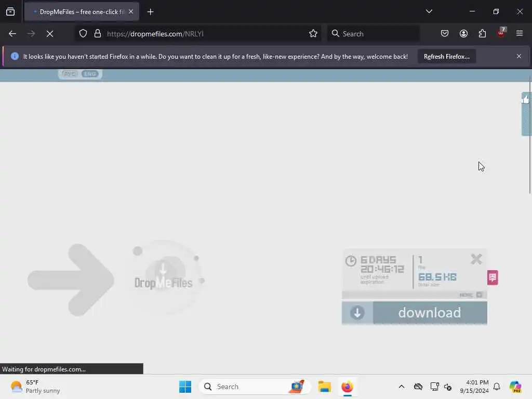Click the muted volume tray icon

pyautogui.click(x=447, y=387)
